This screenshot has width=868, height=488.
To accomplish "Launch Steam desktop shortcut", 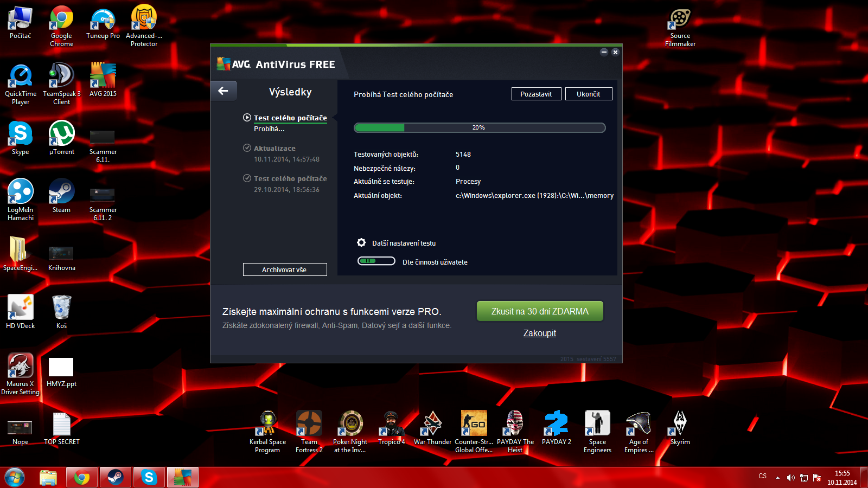I will [x=62, y=196].
